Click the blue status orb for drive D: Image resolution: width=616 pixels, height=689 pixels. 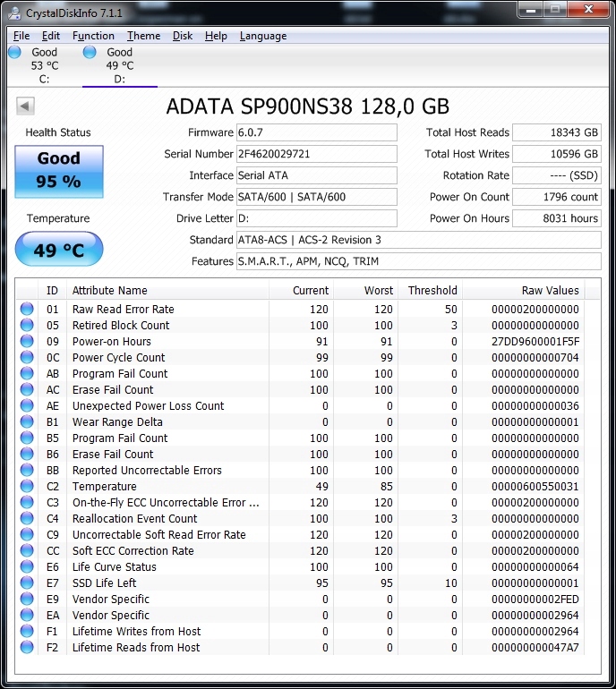[x=90, y=52]
